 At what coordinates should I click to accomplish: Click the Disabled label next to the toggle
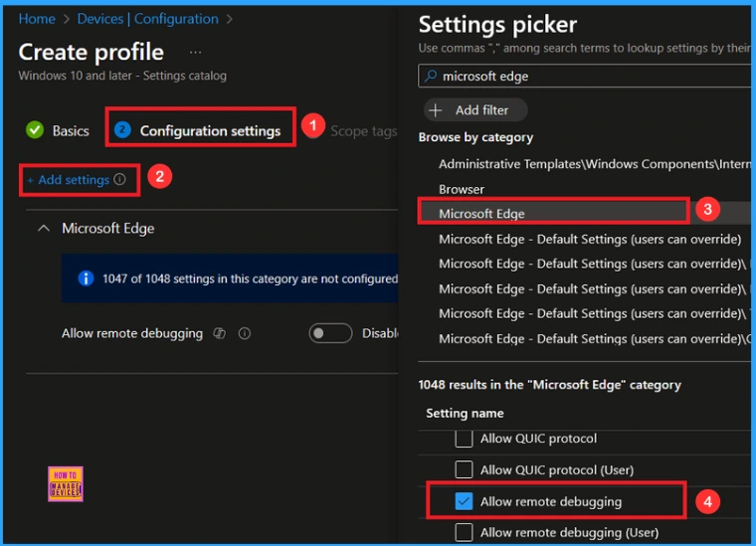click(380, 333)
